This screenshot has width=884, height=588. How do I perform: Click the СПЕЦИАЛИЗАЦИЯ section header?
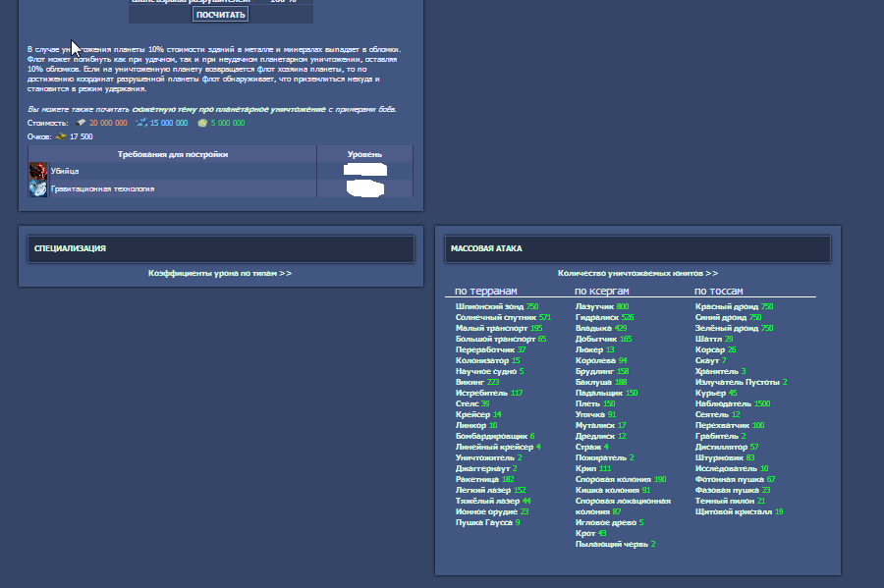coord(221,249)
